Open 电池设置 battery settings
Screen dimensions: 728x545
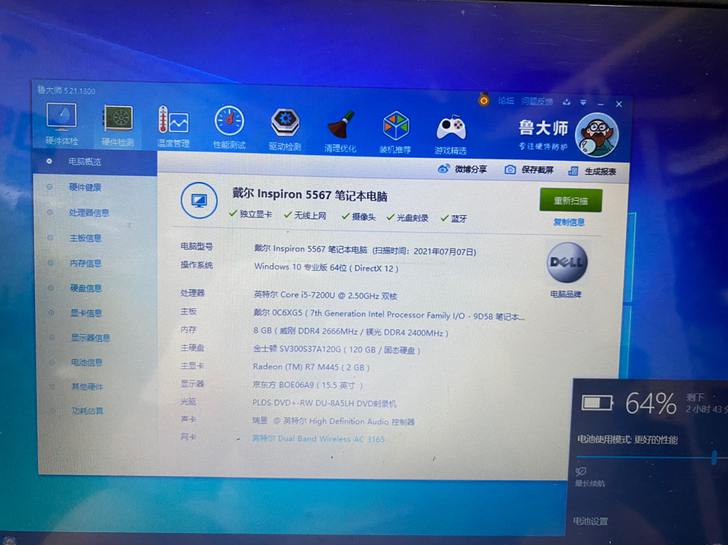pyautogui.click(x=590, y=521)
